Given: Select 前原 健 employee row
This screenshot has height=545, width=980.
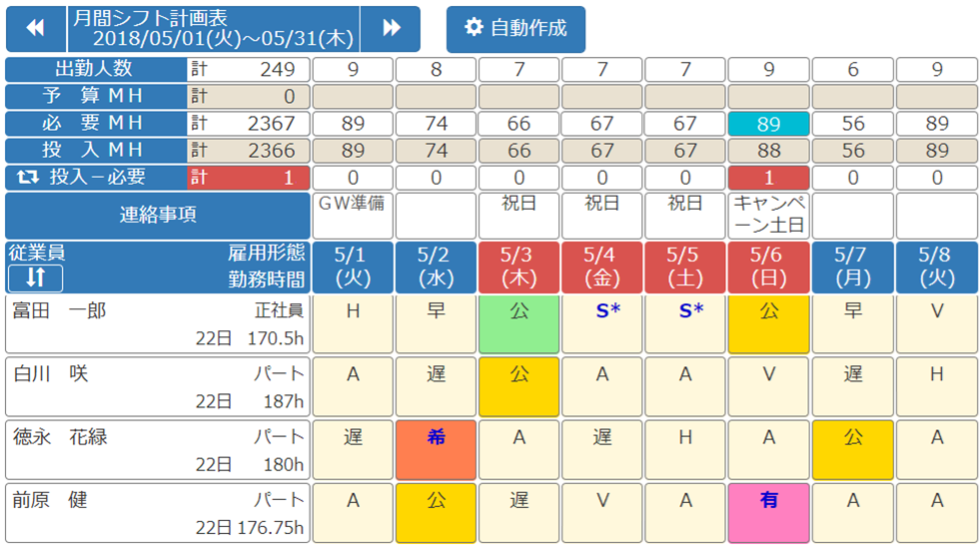Looking at the screenshot, I should (x=158, y=513).
